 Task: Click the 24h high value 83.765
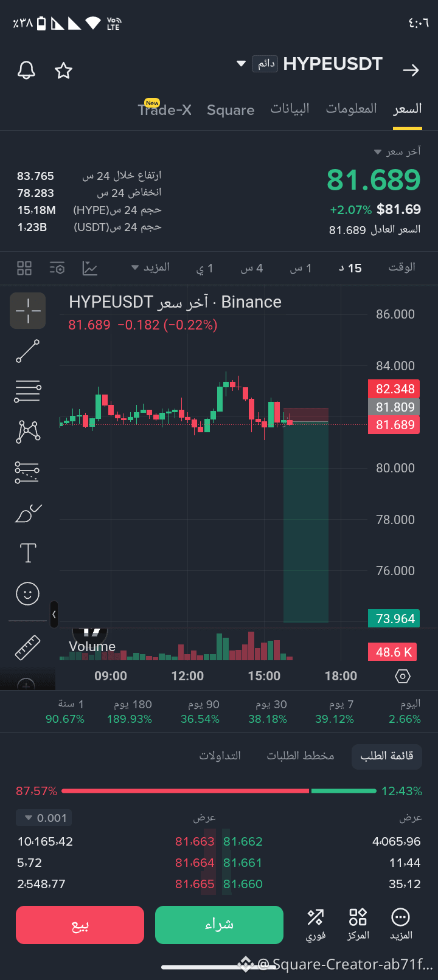pyautogui.click(x=35, y=176)
